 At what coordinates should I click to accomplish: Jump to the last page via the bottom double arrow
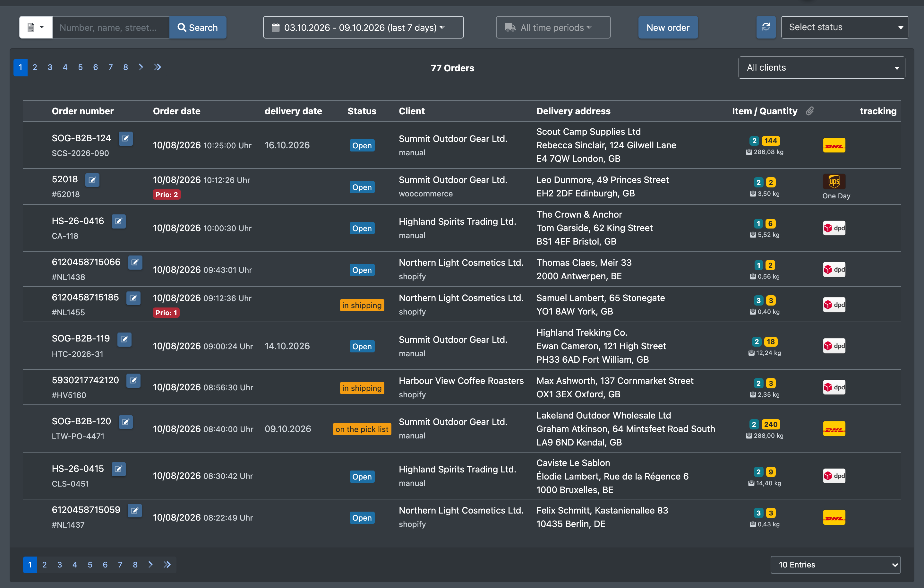tap(167, 565)
